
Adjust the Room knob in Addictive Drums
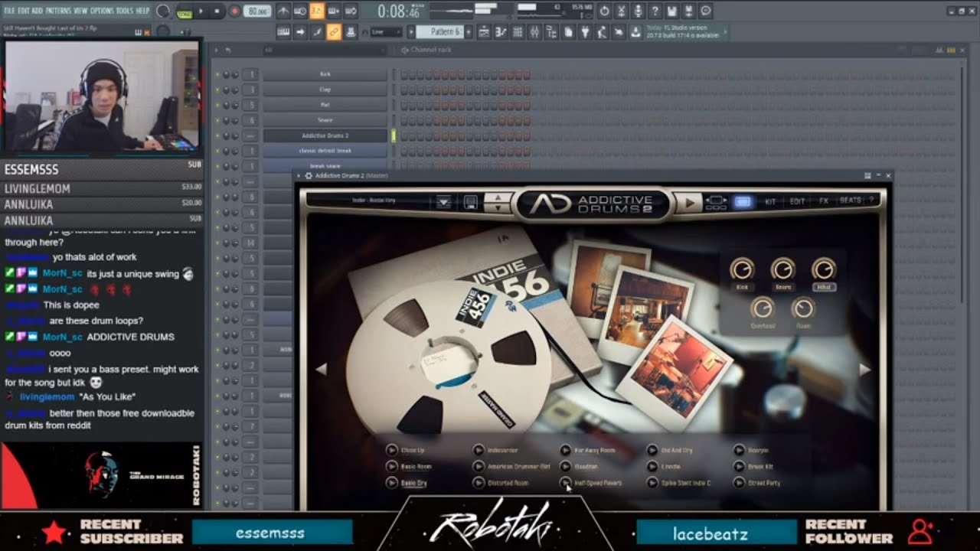[802, 308]
